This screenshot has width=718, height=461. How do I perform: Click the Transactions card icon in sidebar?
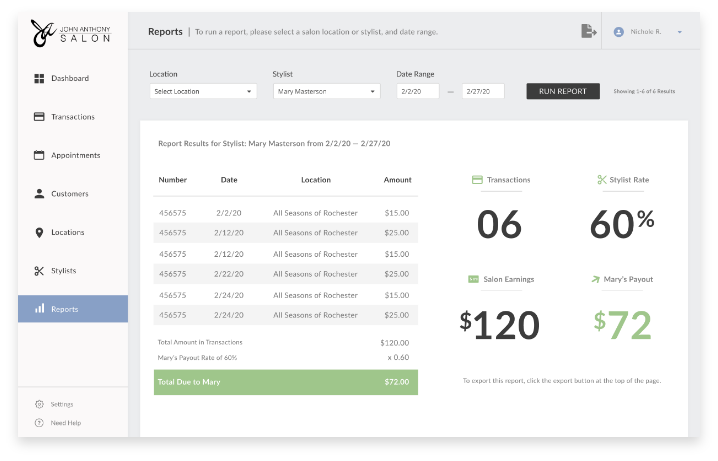(39, 117)
